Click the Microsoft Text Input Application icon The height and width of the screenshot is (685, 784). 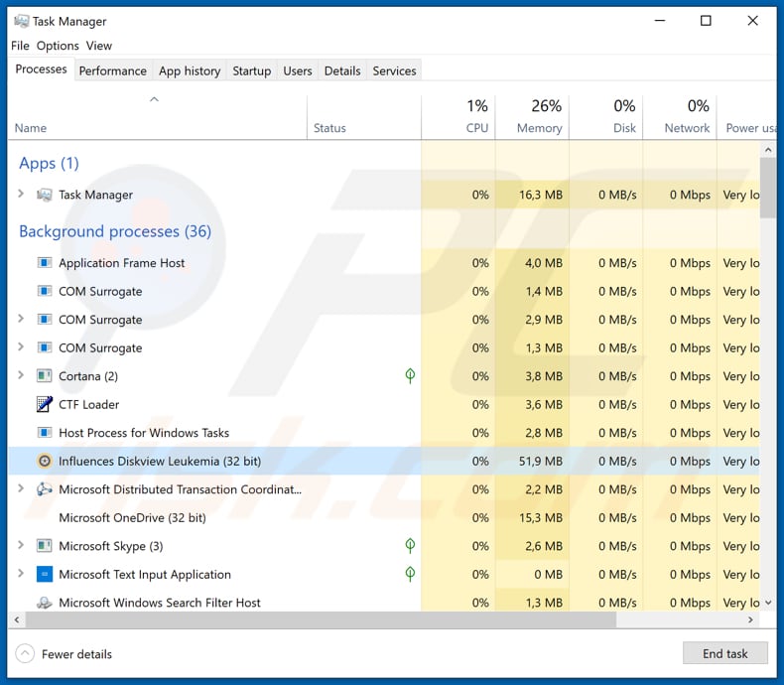45,574
